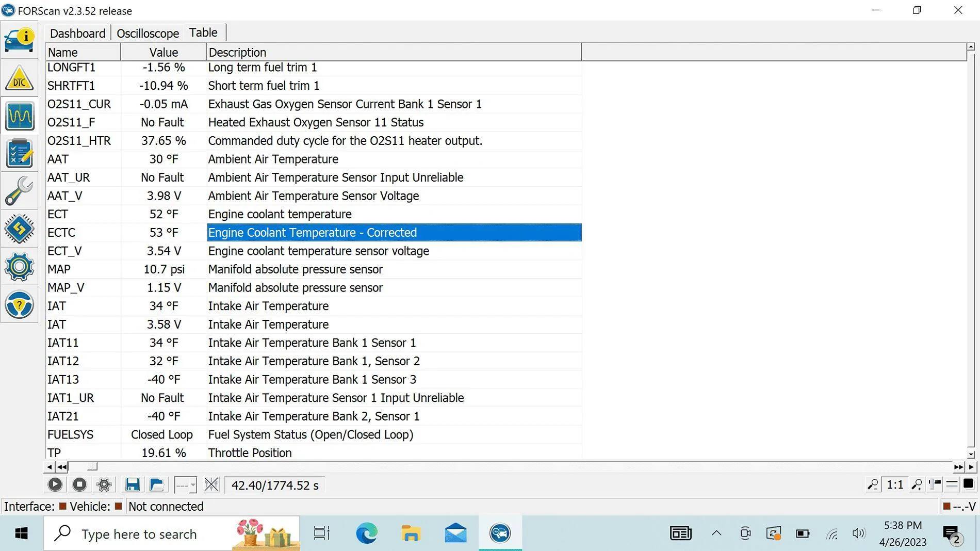Select the O2S11_HTR row name
980x551 pixels.
[x=79, y=141]
